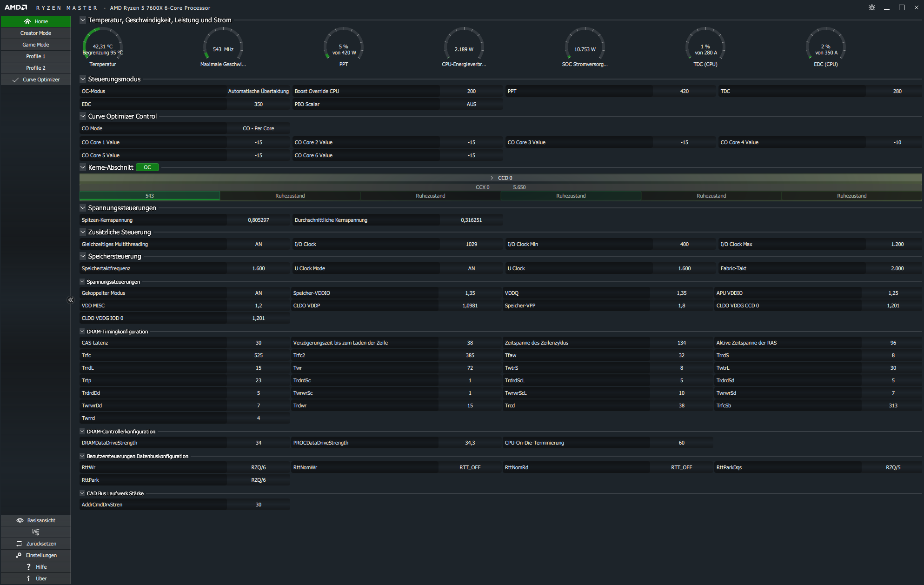Click the Spitzen-Kernspannung value 0,805297

[259, 220]
